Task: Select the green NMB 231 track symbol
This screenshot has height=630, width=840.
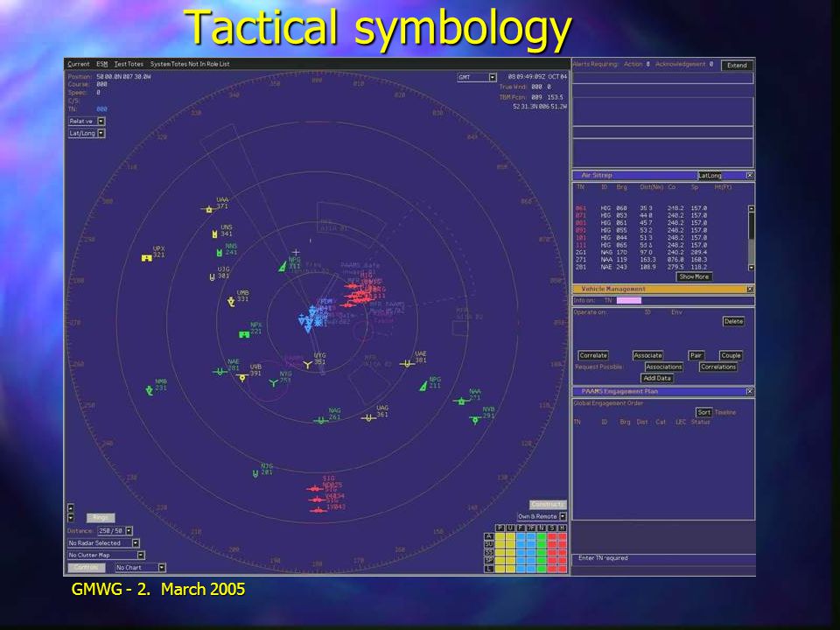Action: pos(150,391)
